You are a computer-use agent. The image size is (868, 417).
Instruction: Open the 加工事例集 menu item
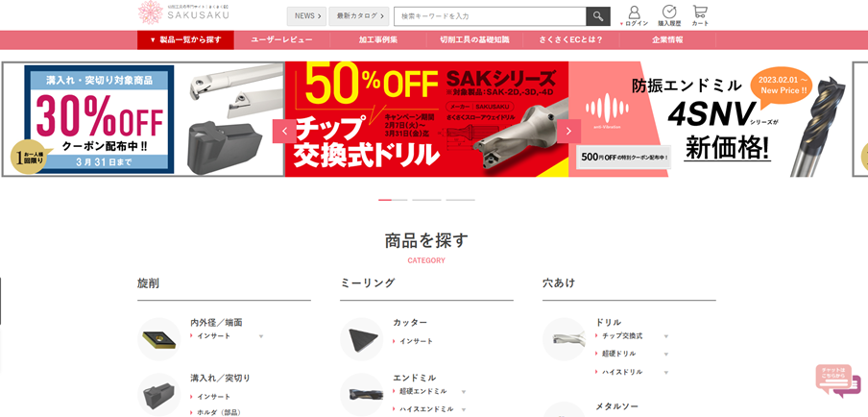(378, 39)
